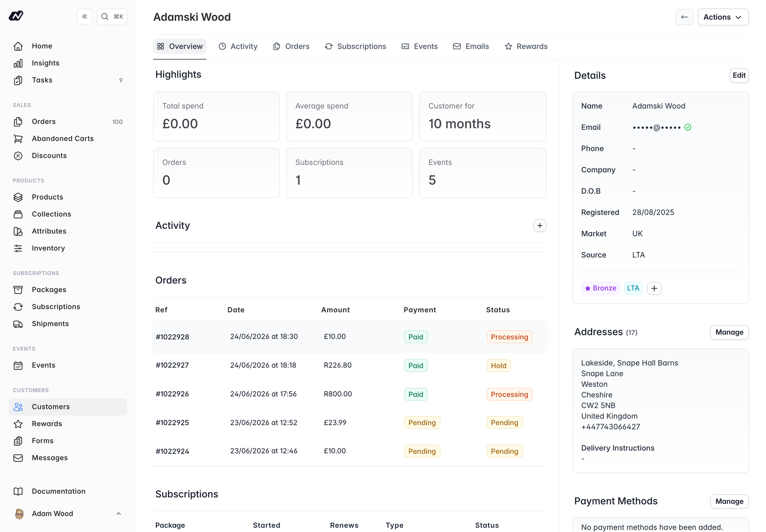Viewport: 766px width, 532px height.
Task: Add a tag with plus button
Action: pyautogui.click(x=654, y=288)
